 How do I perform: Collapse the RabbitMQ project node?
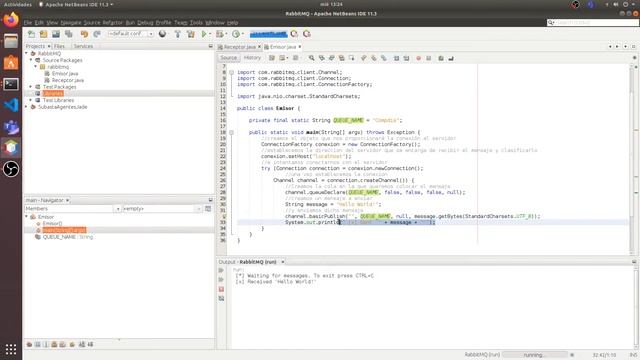tap(27, 53)
